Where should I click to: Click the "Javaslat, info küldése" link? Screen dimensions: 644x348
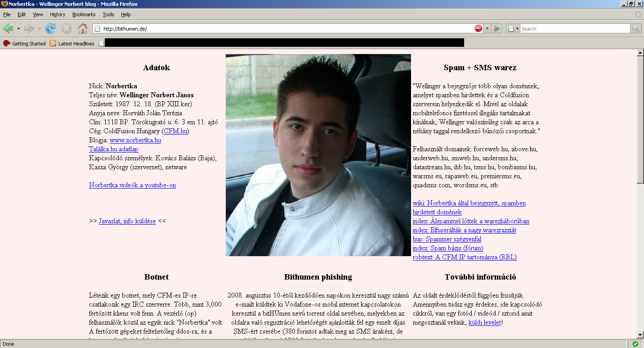[127, 221]
